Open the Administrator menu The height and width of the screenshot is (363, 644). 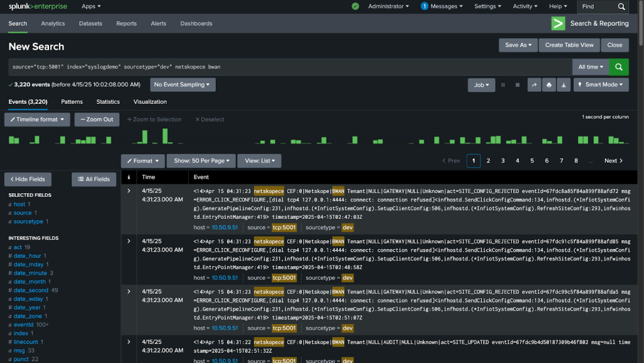(389, 6)
